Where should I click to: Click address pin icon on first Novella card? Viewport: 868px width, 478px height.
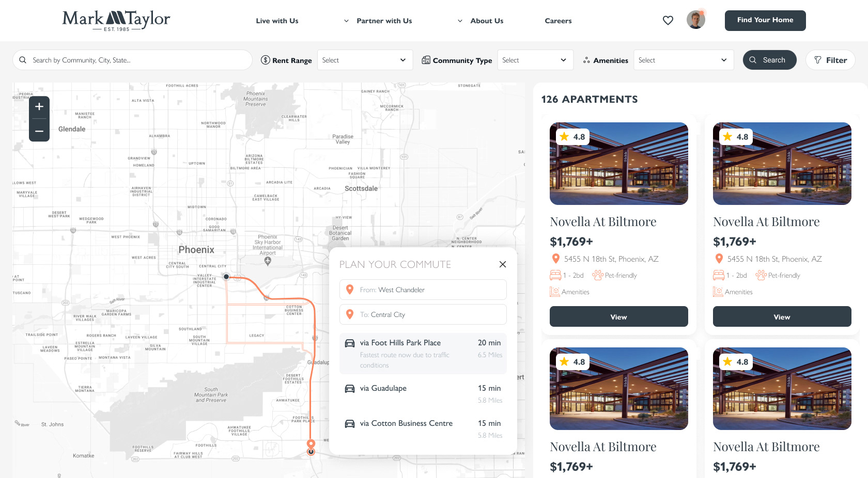point(556,259)
